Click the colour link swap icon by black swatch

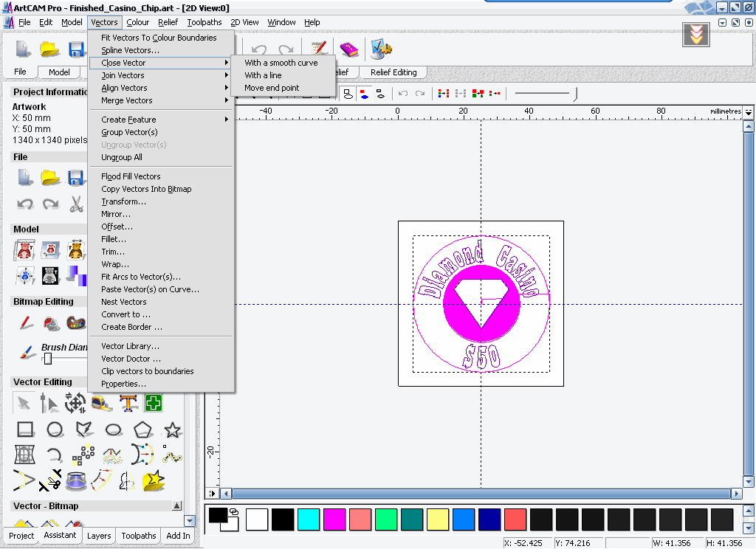click(x=234, y=511)
